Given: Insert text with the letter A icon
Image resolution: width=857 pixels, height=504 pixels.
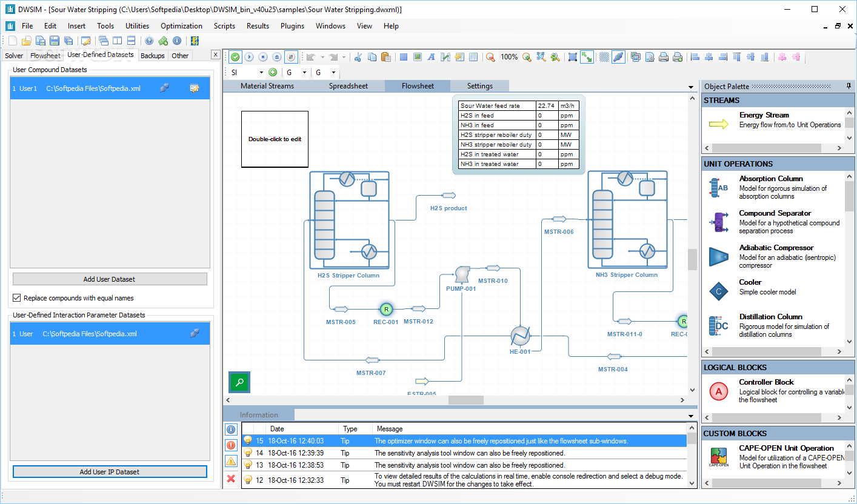Looking at the screenshot, I should pyautogui.click(x=431, y=57).
